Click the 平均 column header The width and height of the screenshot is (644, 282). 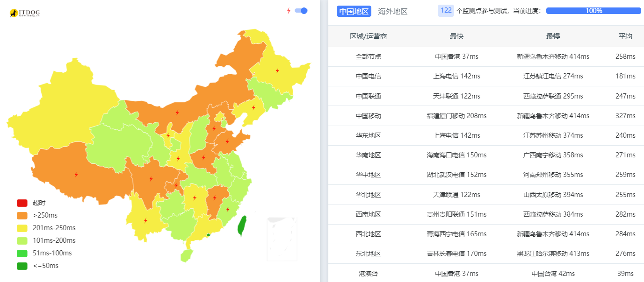(x=625, y=36)
